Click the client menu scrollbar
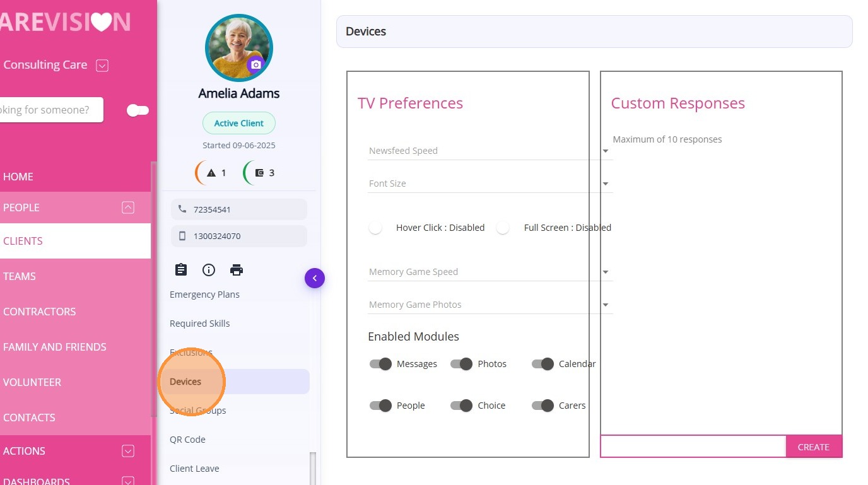The image size is (868, 485). coord(312,469)
